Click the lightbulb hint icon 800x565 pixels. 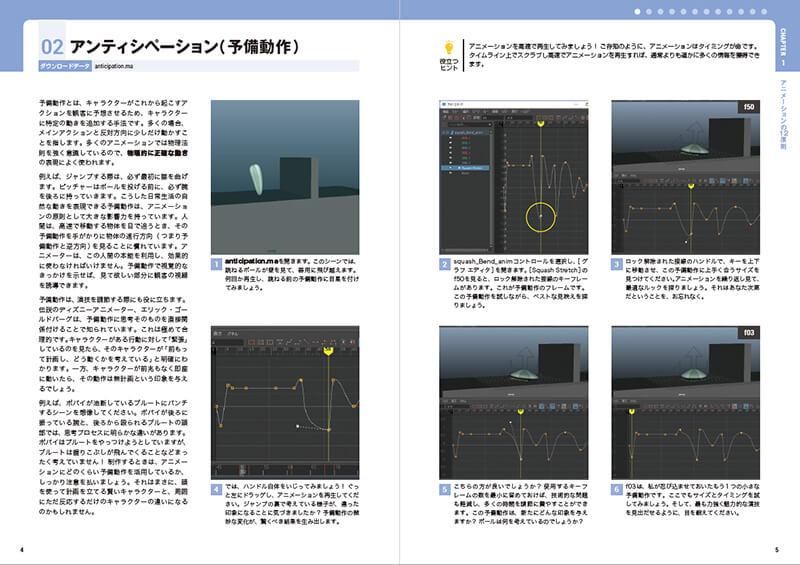[449, 48]
